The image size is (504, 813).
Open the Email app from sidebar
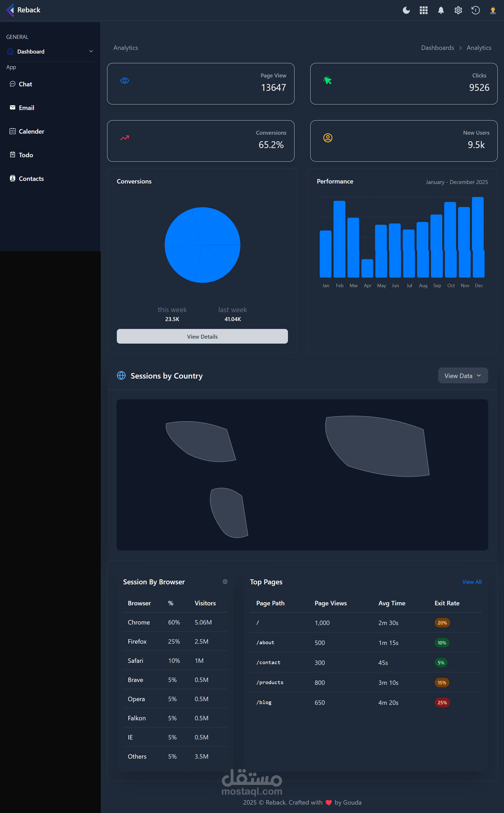(27, 107)
